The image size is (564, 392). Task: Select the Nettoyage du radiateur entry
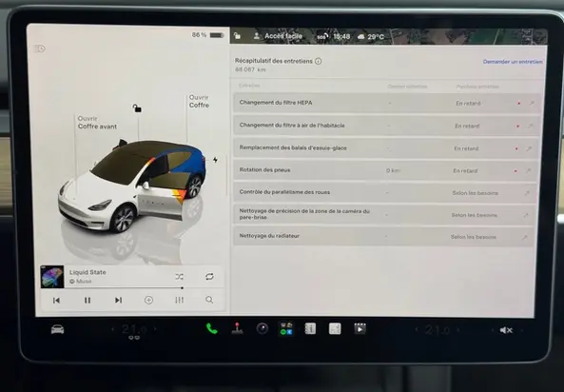click(x=383, y=237)
